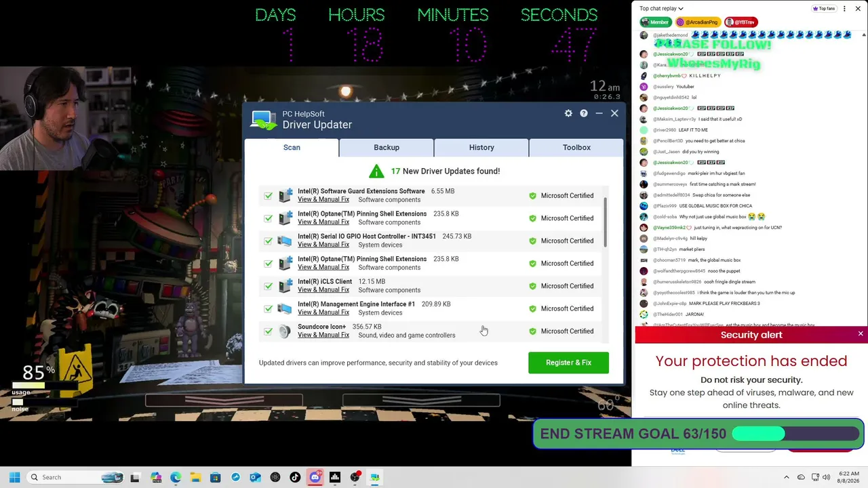
Task: Uncheck Management Engine Interface #1 checkbox
Action: click(269, 308)
